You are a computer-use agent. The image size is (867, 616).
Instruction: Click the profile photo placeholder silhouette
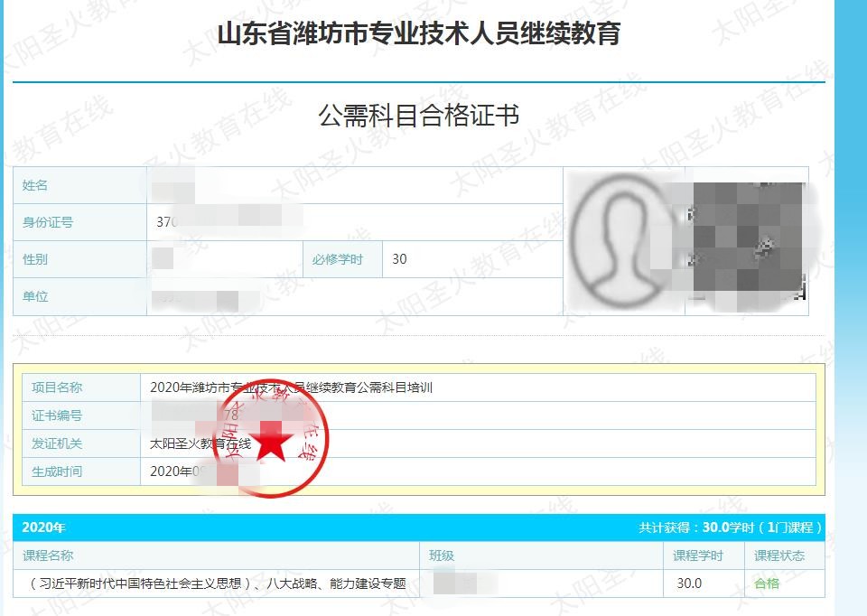623,240
